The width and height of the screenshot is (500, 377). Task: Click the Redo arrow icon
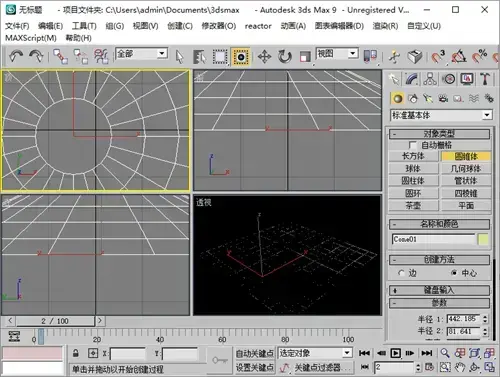pos(36,56)
